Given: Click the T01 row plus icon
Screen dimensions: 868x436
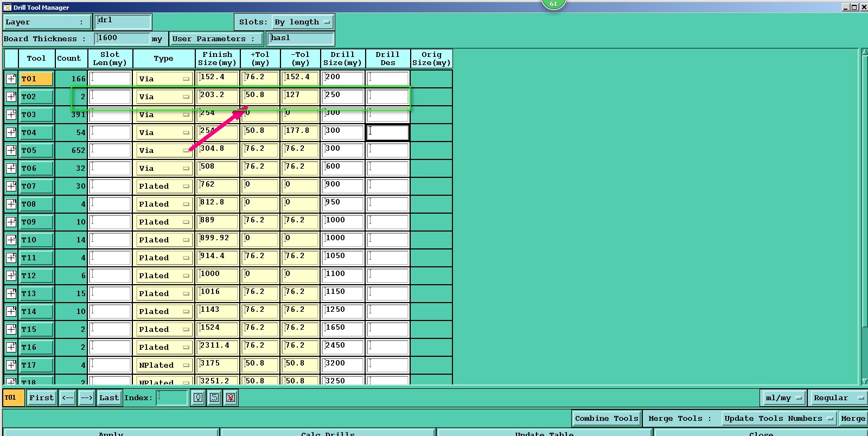Looking at the screenshot, I should coord(11,79).
